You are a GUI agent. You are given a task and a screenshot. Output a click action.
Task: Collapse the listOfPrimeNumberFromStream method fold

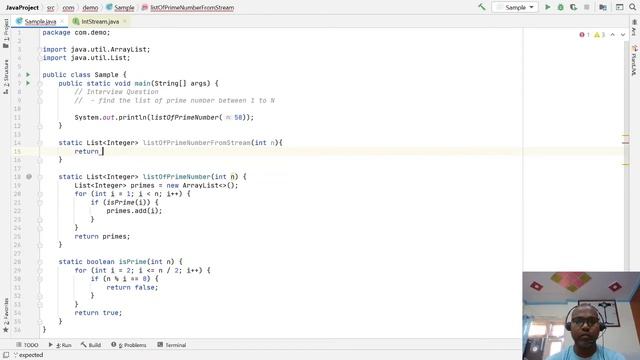[40, 143]
